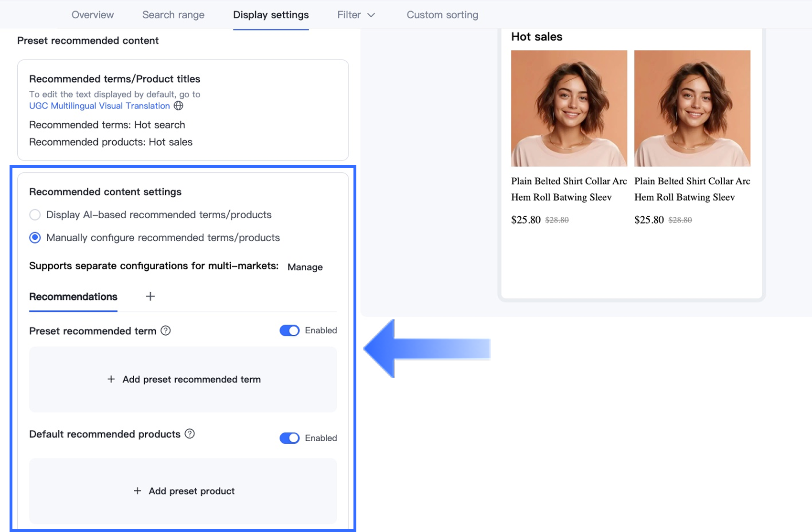Image resolution: width=812 pixels, height=532 pixels.
Task: Switch to the Search range tab
Action: pyautogui.click(x=173, y=15)
